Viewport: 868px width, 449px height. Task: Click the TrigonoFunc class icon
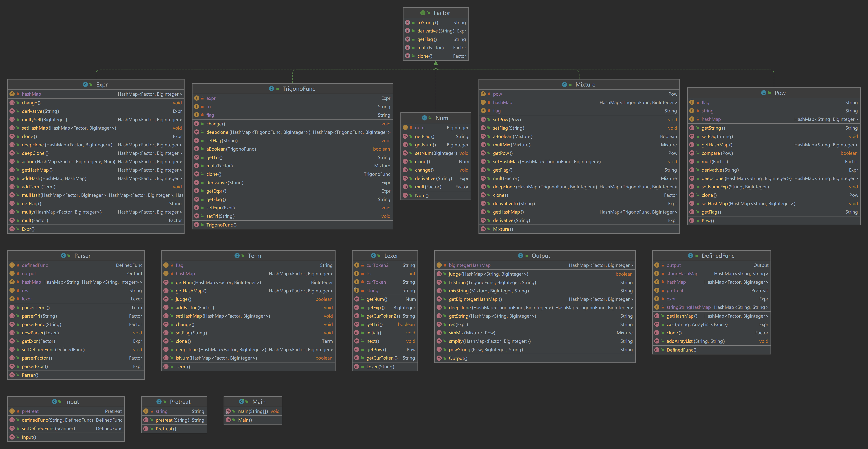[272, 88]
